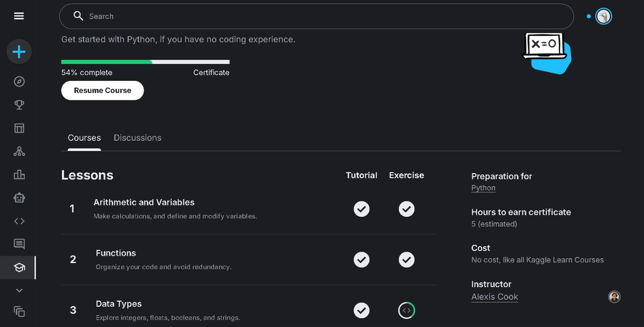Switch to the Discussions tab
Screen dimensions: 644x327
pos(137,138)
